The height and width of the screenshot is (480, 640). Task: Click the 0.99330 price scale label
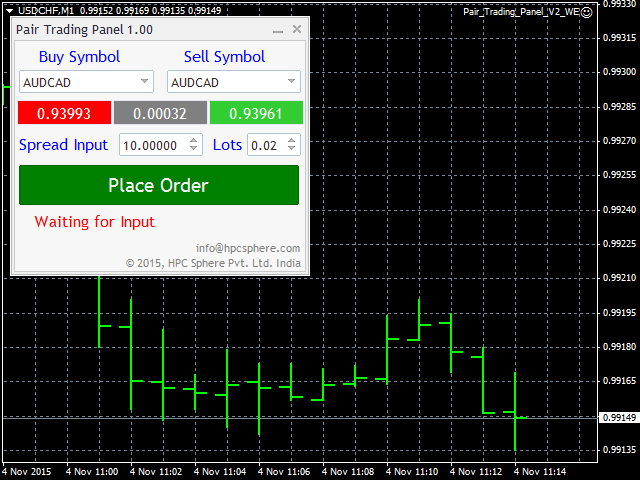click(x=619, y=4)
